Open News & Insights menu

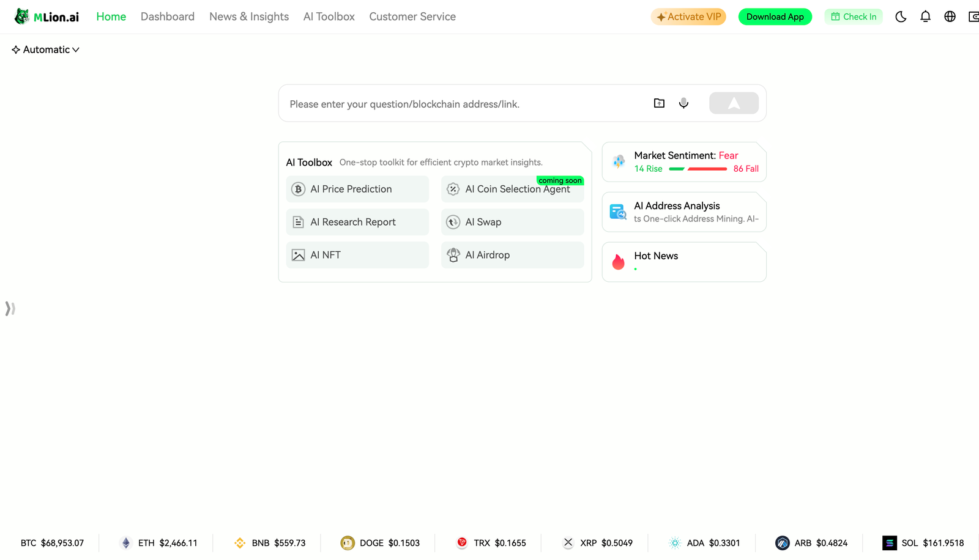(249, 17)
